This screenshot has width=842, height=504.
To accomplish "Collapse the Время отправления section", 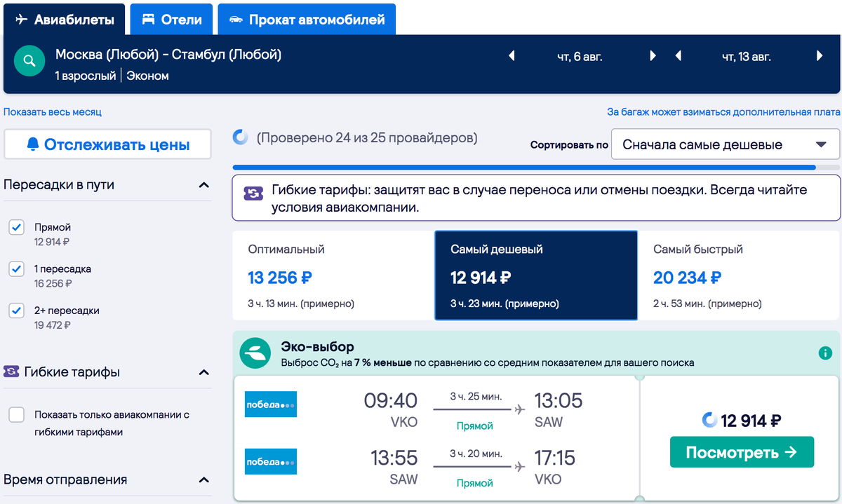I will click(x=203, y=480).
